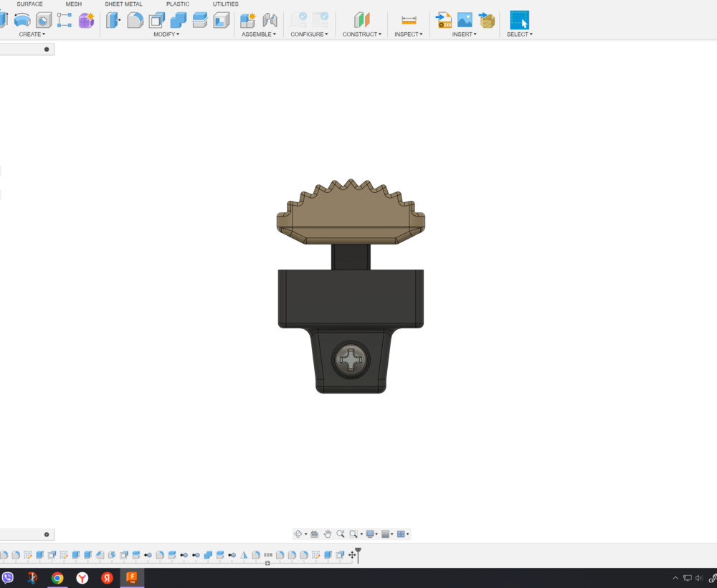Switch to the PLASTIC tab
Image resolution: width=717 pixels, height=588 pixels.
click(x=176, y=4)
